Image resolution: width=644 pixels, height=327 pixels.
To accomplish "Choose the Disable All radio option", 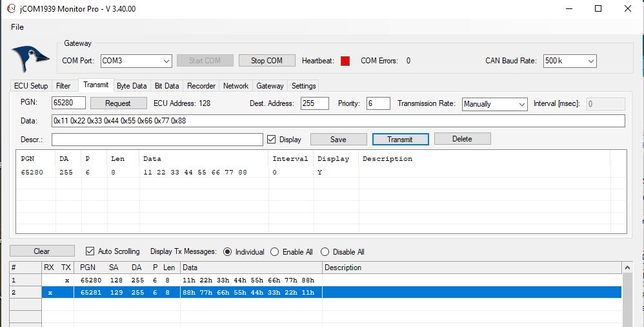I will point(325,252).
